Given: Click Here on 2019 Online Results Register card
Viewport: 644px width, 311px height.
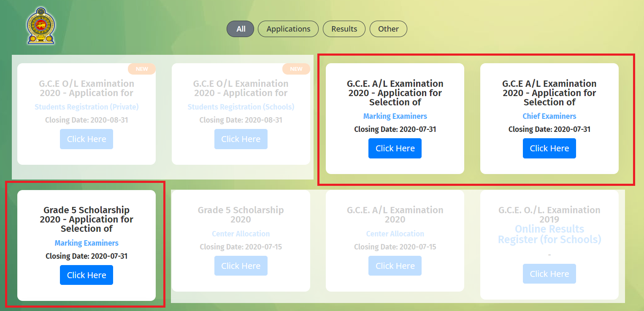Looking at the screenshot, I should (549, 273).
